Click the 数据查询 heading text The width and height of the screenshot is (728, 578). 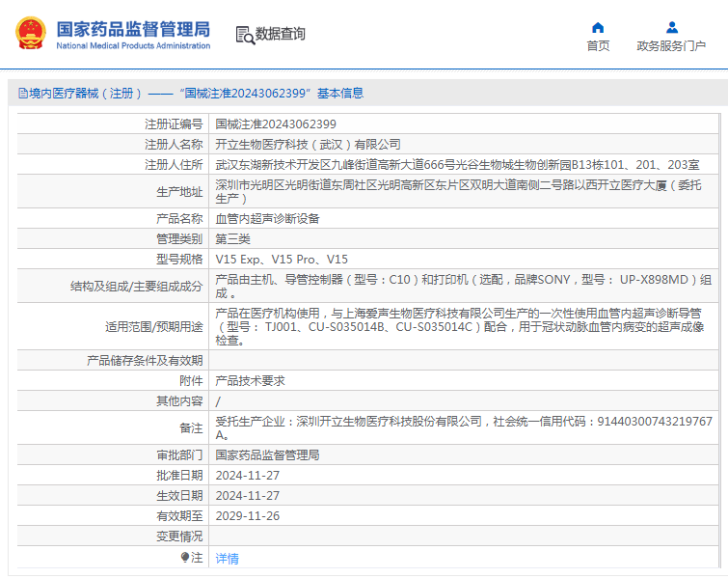point(281,34)
